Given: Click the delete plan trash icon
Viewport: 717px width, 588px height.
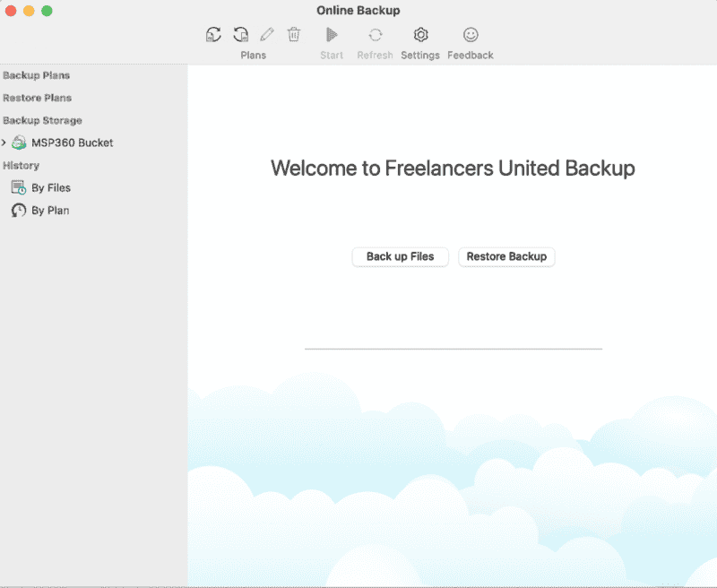Looking at the screenshot, I should 294,34.
